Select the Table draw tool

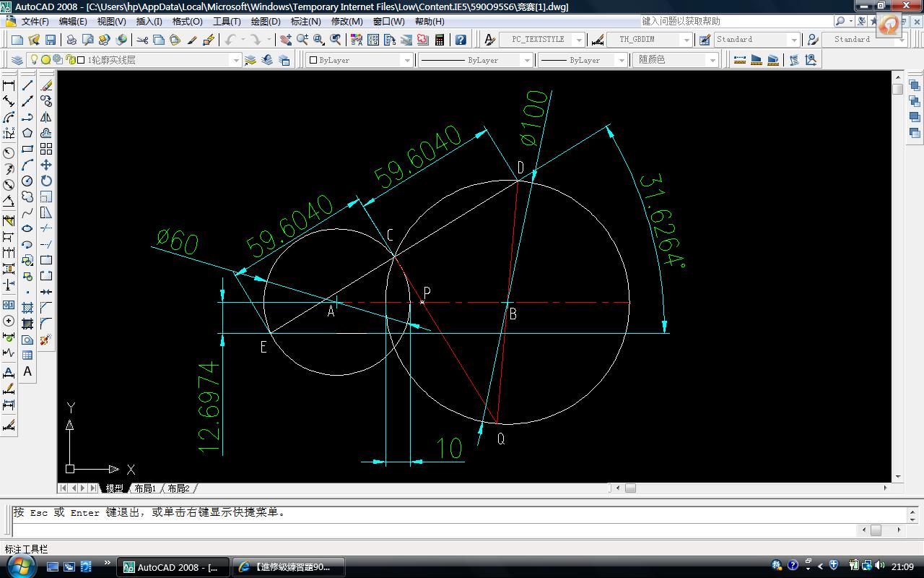27,355
